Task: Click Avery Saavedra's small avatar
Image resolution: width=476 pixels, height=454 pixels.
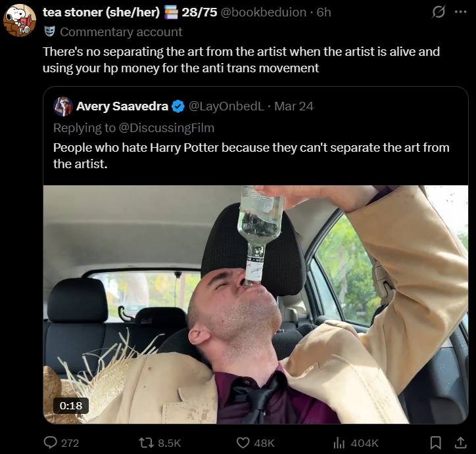Action: pyautogui.click(x=63, y=106)
